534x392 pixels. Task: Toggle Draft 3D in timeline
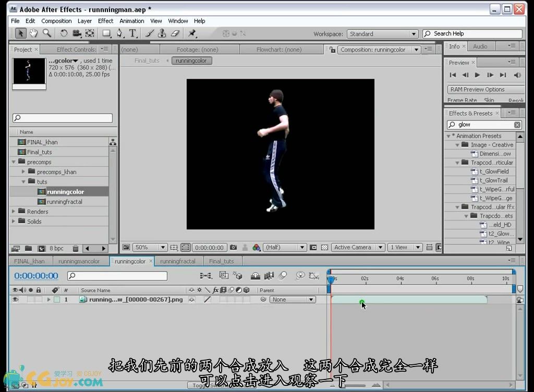click(237, 275)
